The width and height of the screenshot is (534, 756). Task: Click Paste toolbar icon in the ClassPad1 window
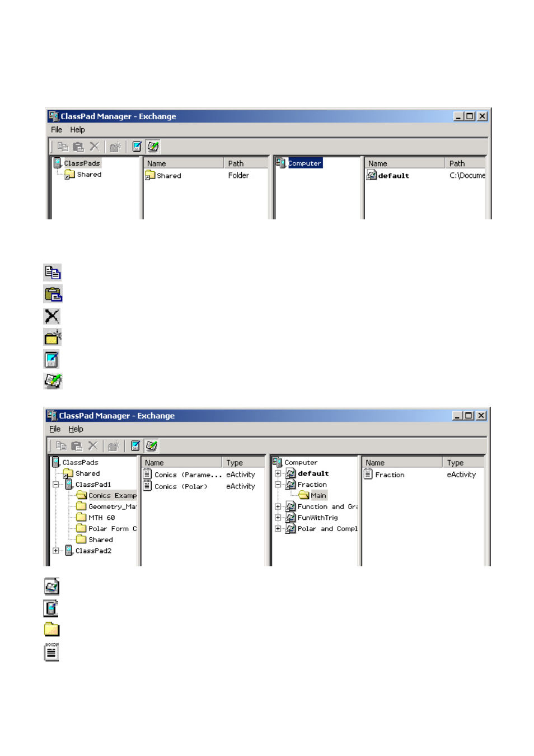pyautogui.click(x=77, y=446)
